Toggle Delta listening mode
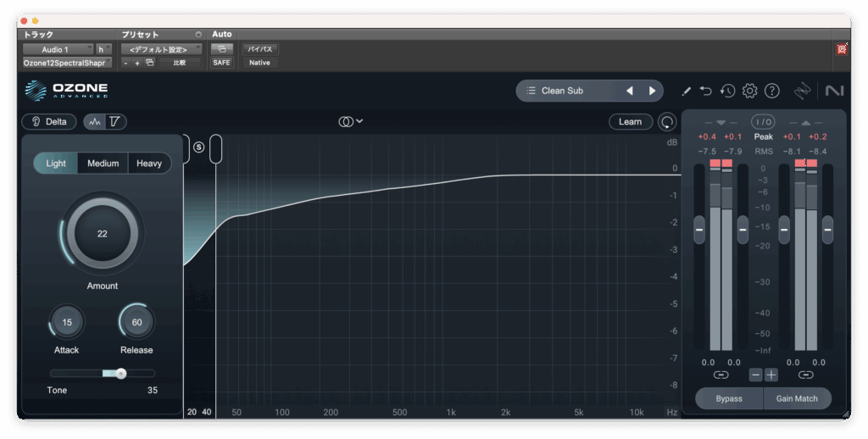Image resolution: width=868 pixels, height=439 pixels. (49, 122)
